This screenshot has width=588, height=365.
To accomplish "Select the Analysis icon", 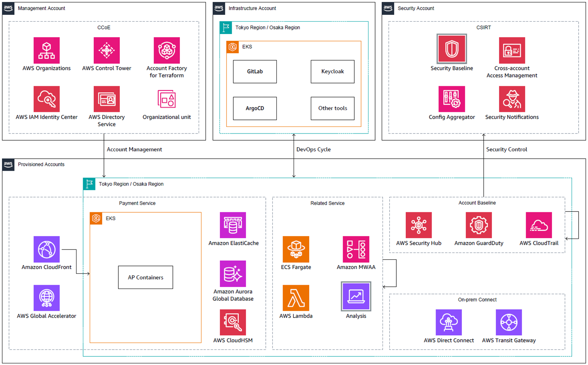I will tap(356, 296).
